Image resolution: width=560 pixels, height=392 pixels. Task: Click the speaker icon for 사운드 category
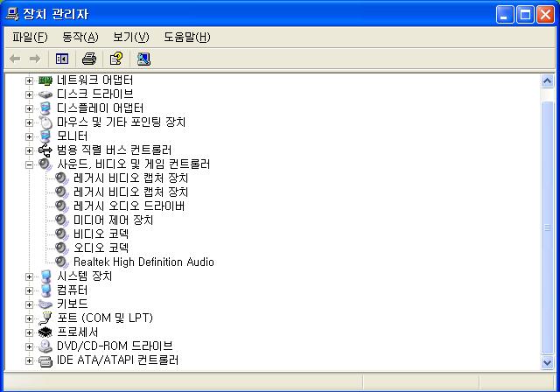[x=45, y=164]
